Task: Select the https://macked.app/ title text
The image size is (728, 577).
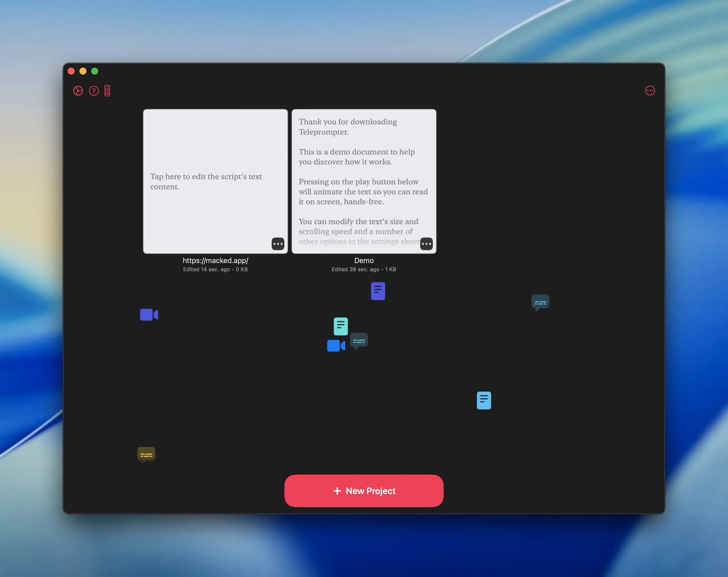Action: click(216, 261)
